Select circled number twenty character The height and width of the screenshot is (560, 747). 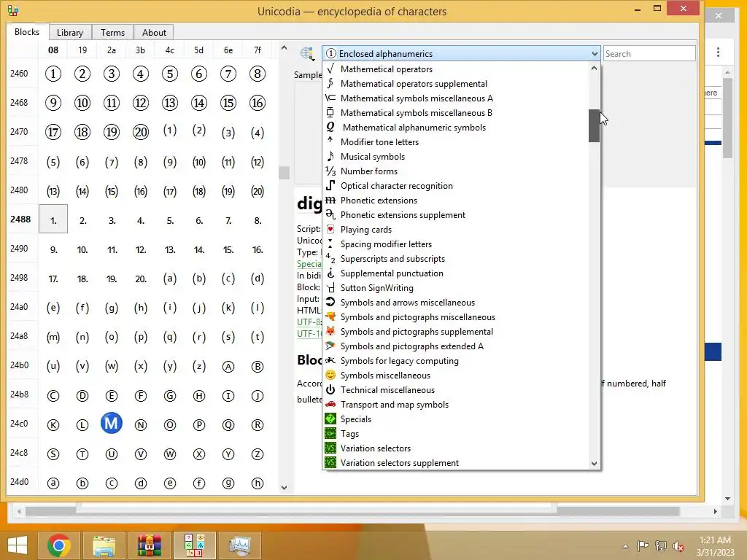coord(141,132)
